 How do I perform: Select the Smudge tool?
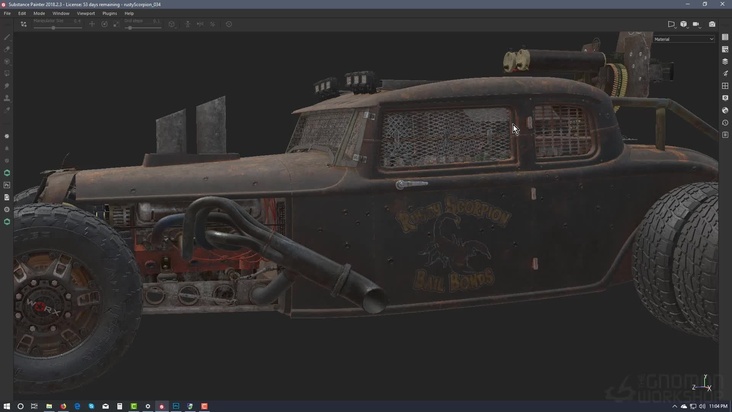[7, 86]
